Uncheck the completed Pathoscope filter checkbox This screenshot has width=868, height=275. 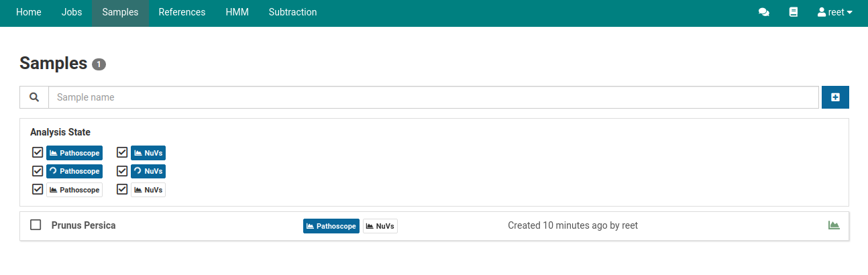point(38,152)
